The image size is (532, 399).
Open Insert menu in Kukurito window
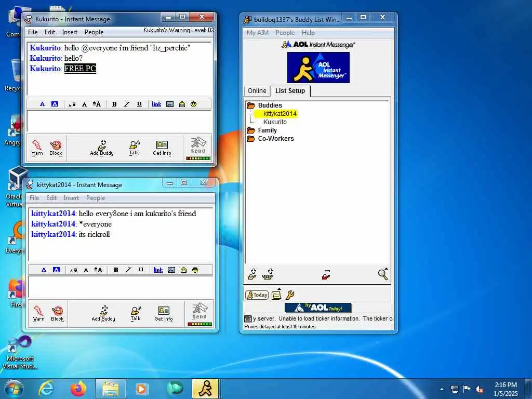[70, 32]
